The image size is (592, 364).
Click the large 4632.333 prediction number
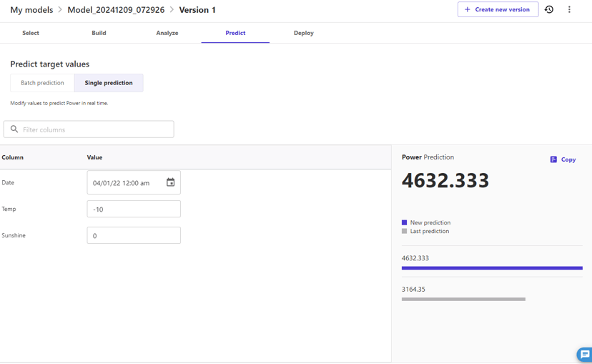click(445, 180)
